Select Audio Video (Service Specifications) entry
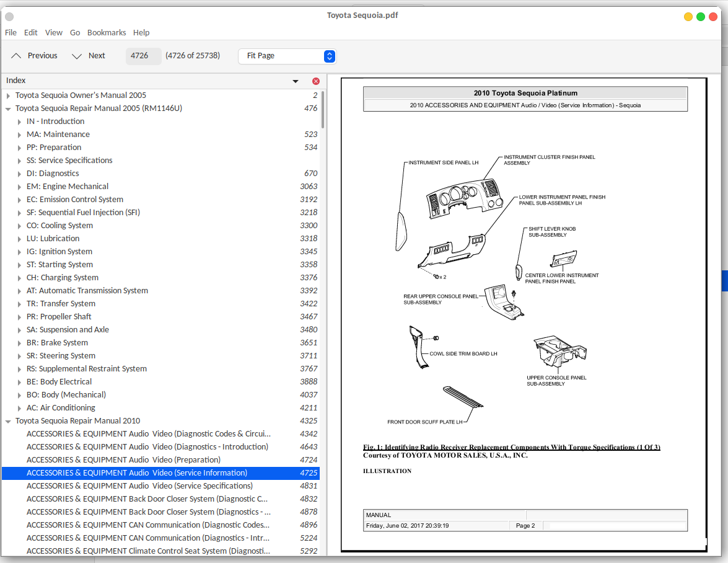This screenshot has height=563, width=728. click(139, 486)
